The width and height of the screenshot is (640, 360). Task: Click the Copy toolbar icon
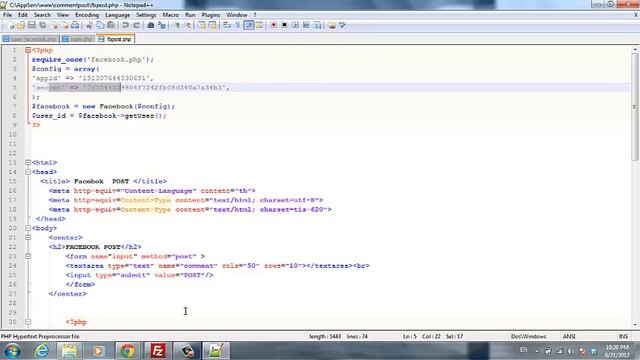100,25
